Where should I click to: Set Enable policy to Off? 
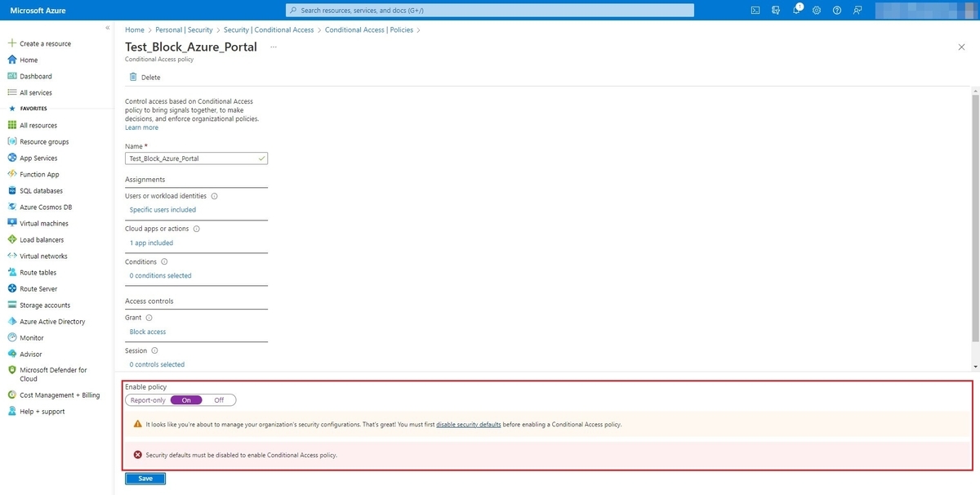point(219,400)
